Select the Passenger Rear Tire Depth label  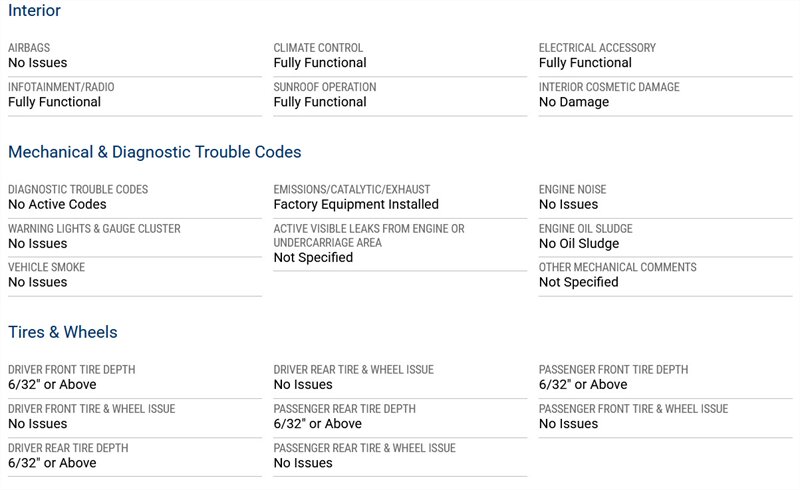pyautogui.click(x=344, y=408)
